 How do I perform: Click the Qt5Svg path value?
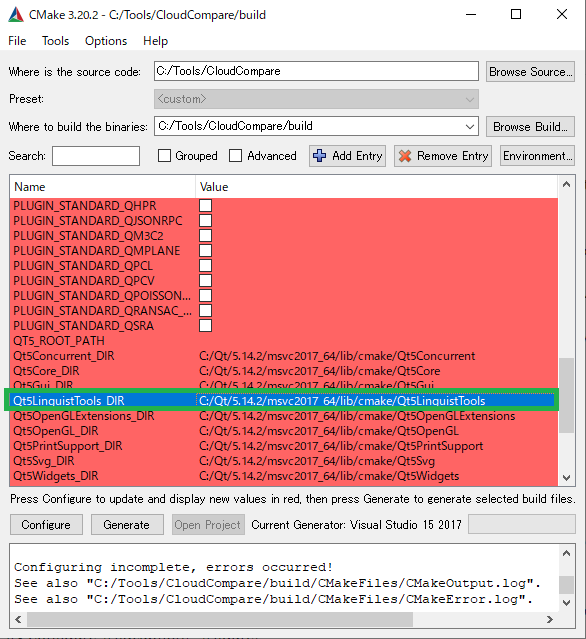(x=317, y=461)
